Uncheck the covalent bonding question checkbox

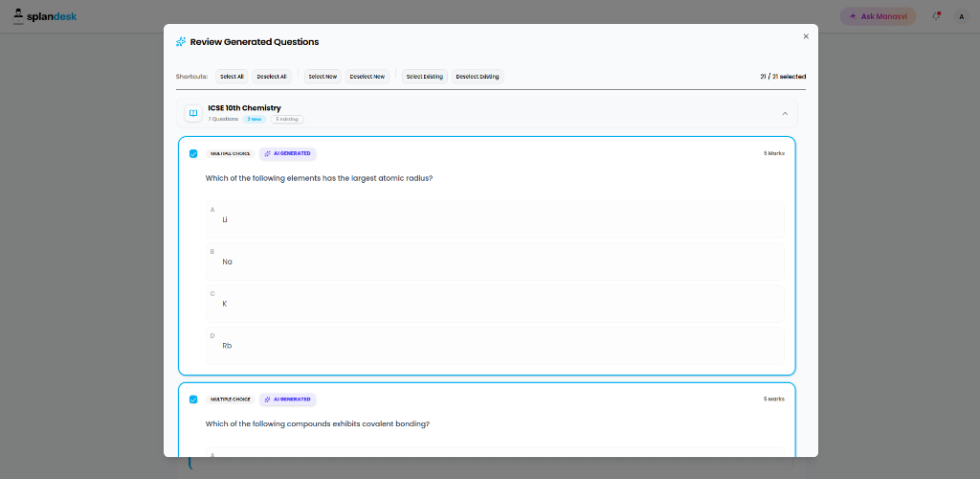point(193,399)
